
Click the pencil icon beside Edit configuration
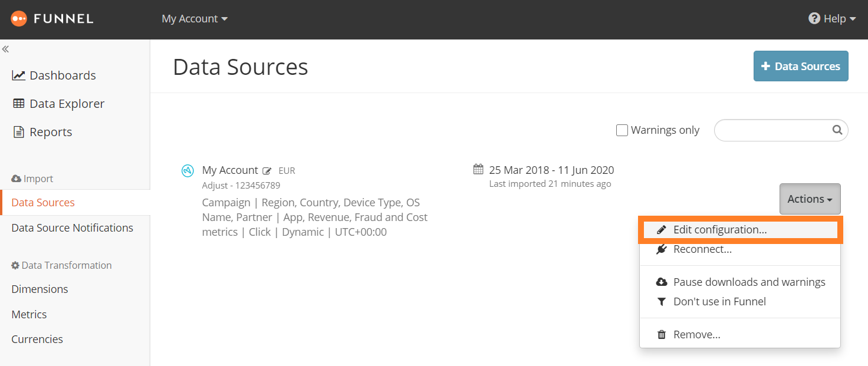[x=662, y=230]
